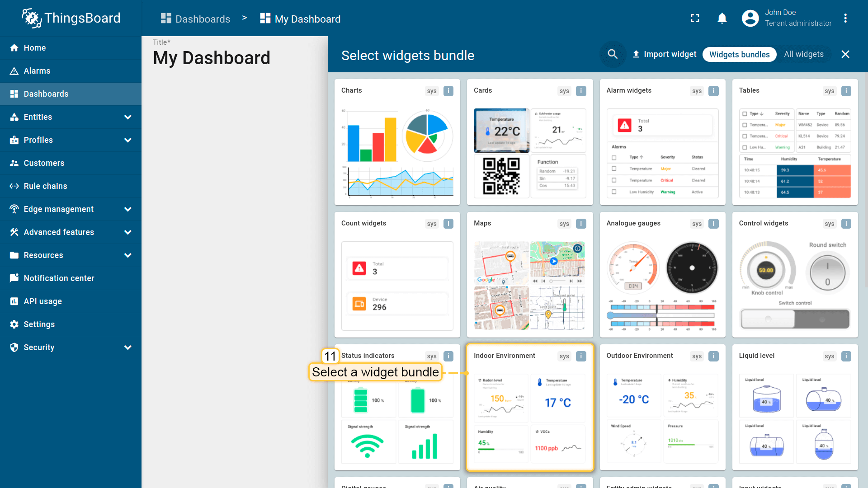Image resolution: width=868 pixels, height=488 pixels.
Task: Open the three-dot user menu
Action: (845, 18)
